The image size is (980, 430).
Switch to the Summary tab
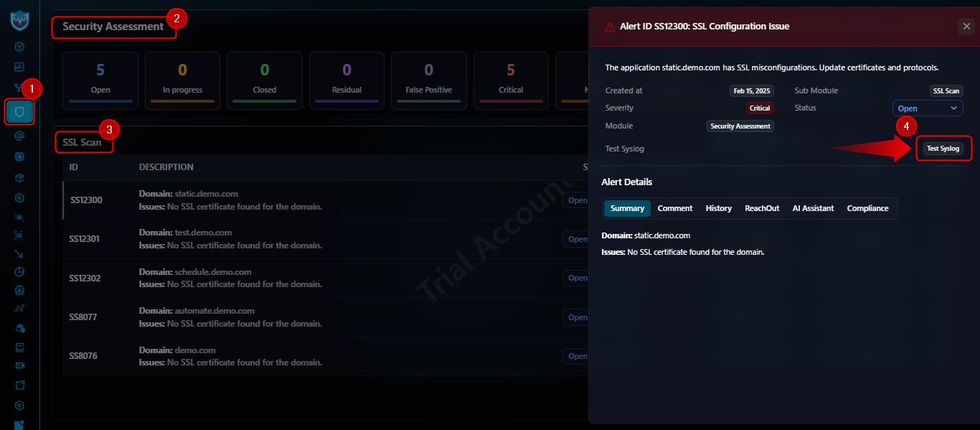coord(627,208)
